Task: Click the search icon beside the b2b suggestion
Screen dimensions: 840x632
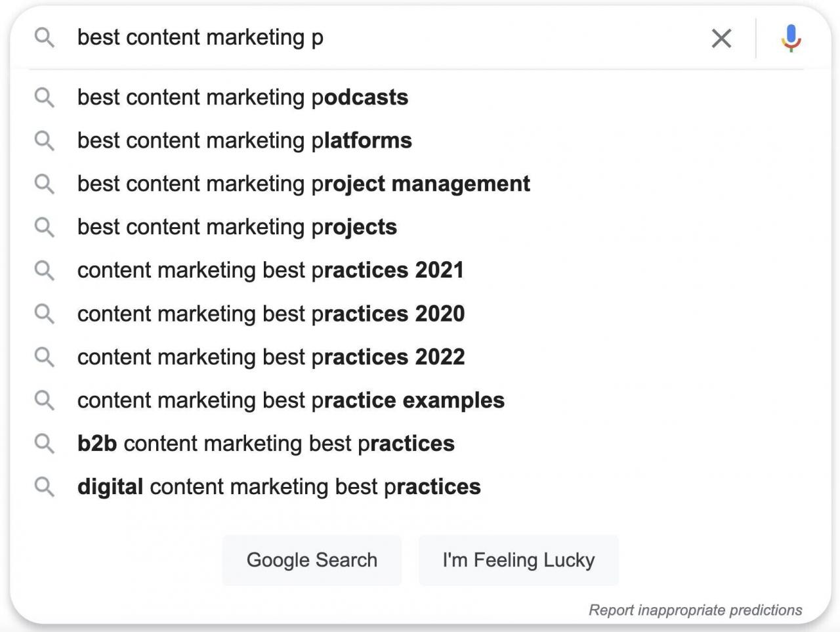Action: click(x=44, y=444)
